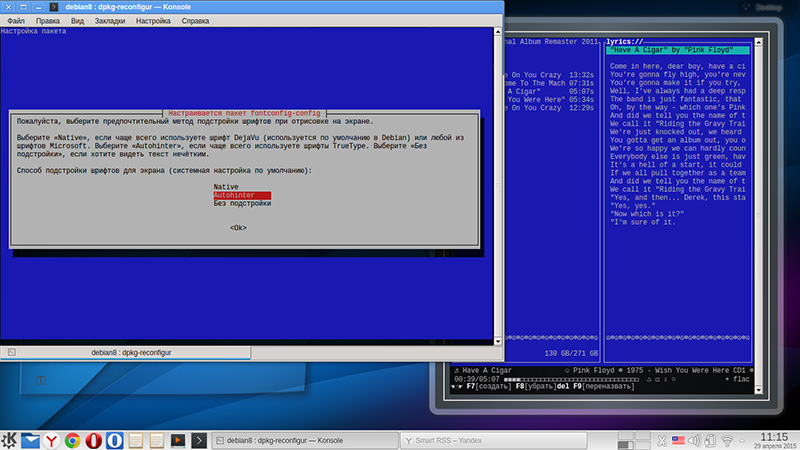Click the small icon on the Konsole tab bar
The width and height of the screenshot is (800, 450).
[x=12, y=352]
